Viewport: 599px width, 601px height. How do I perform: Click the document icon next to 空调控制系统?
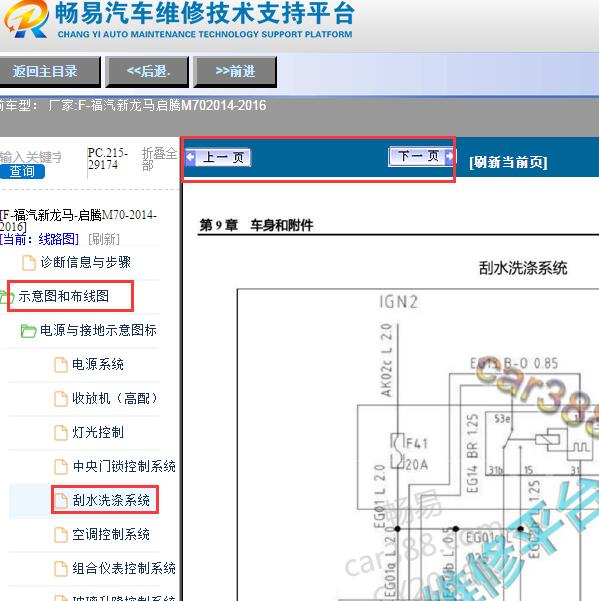pyautogui.click(x=61, y=535)
